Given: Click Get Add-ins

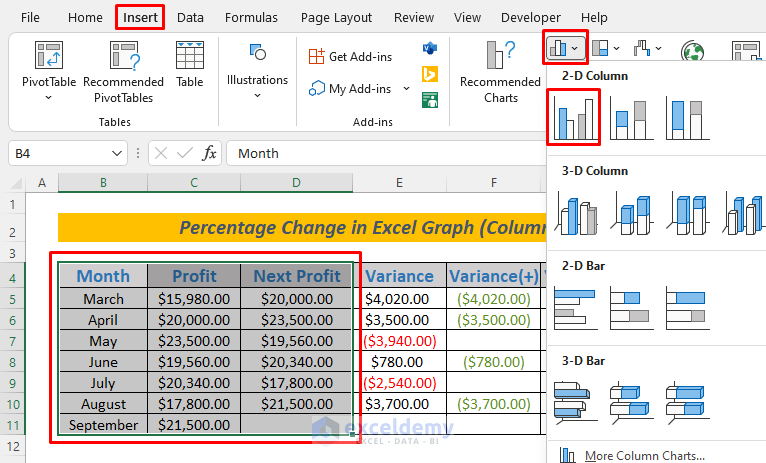Looking at the screenshot, I should click(350, 57).
